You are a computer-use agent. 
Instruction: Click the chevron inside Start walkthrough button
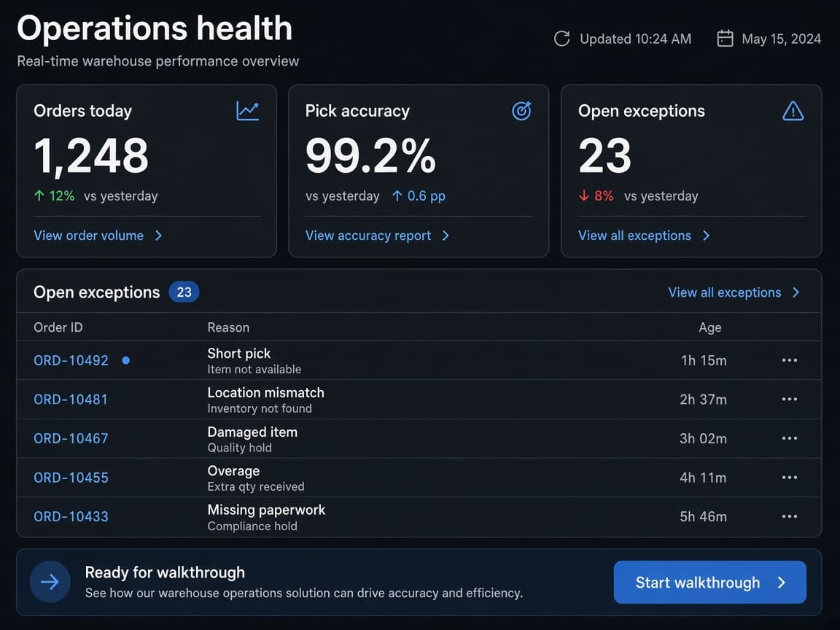point(782,583)
